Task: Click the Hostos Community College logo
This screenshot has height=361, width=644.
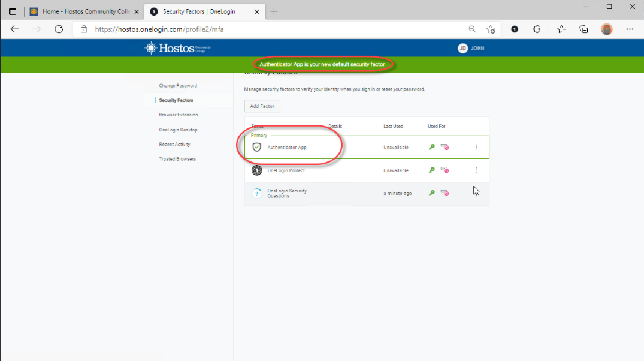Action: coord(178,48)
